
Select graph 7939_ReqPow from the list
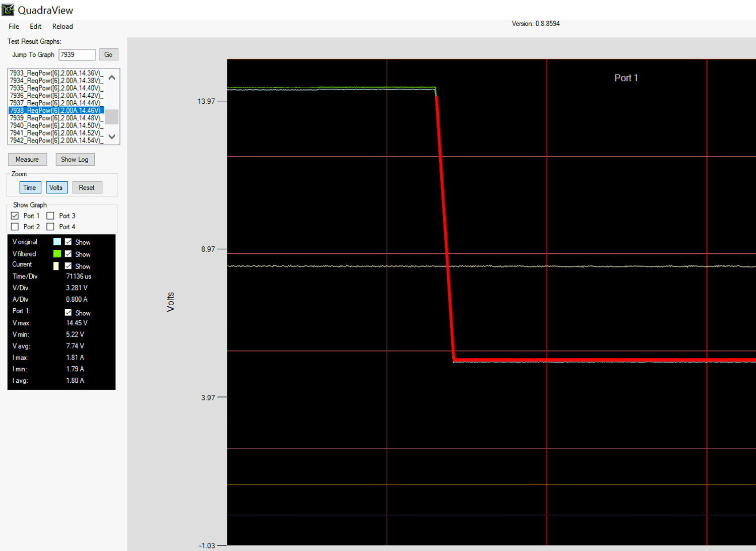pyautogui.click(x=55, y=117)
